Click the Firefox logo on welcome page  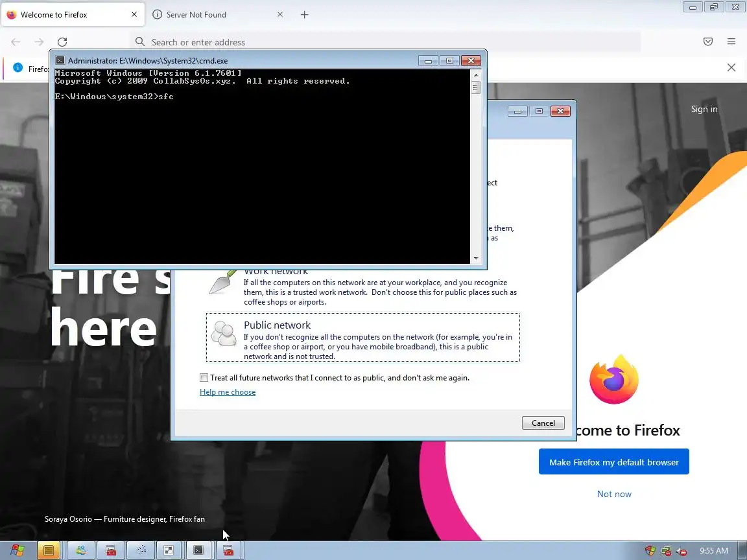(x=614, y=380)
